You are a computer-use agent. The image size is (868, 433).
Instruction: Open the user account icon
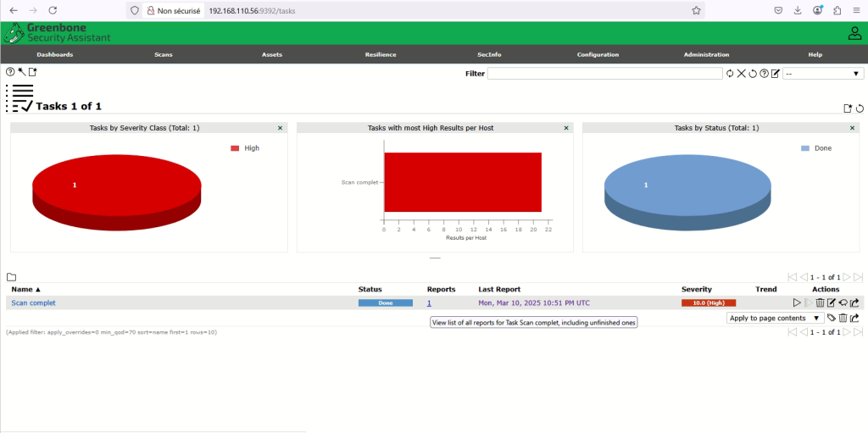click(x=854, y=34)
